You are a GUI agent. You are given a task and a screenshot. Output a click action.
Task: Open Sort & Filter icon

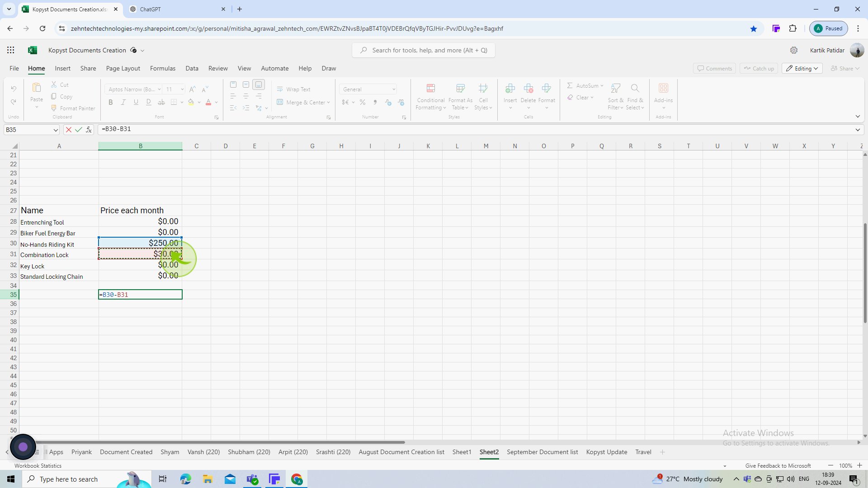pos(615,88)
